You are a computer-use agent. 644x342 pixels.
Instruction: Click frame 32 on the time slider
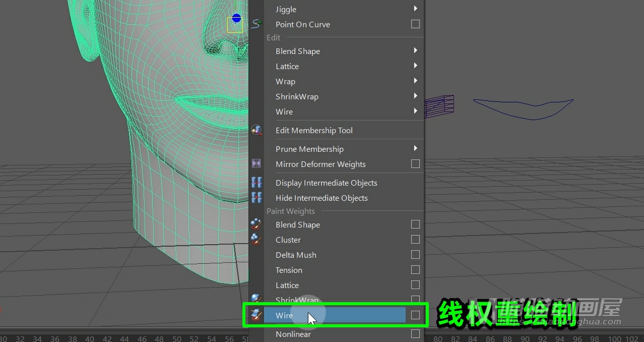(21, 339)
